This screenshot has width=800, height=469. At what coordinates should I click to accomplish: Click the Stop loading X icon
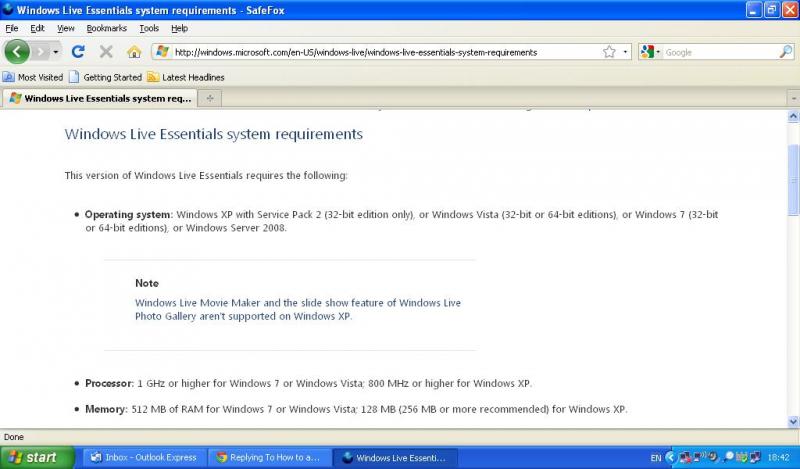tap(106, 52)
